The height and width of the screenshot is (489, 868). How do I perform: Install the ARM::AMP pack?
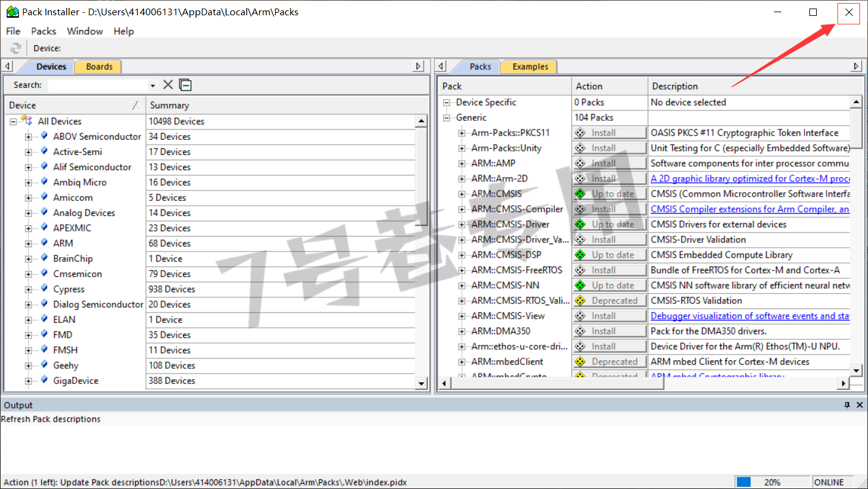[x=609, y=163]
